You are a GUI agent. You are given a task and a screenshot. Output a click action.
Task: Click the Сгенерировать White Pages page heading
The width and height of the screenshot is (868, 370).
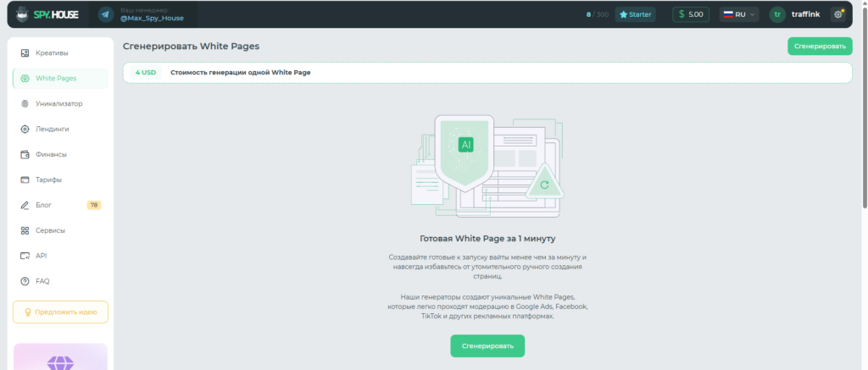point(191,47)
